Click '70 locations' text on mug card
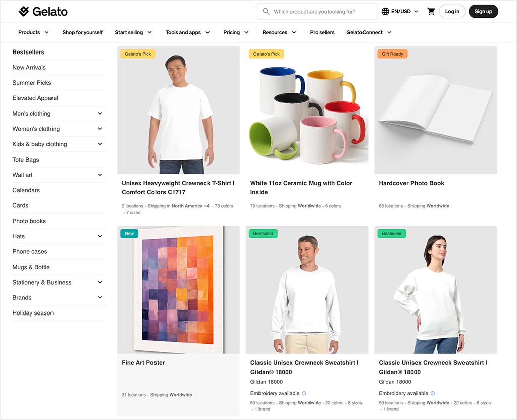 tap(262, 206)
